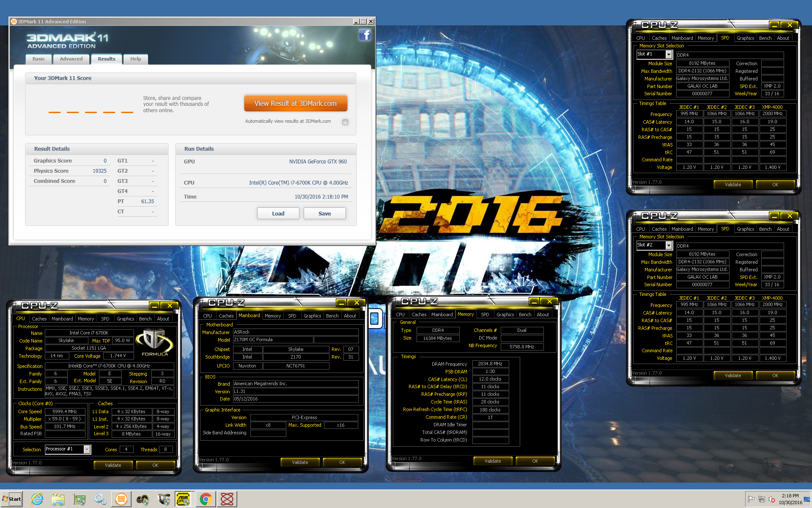Click the DRAM Frequency 2034.8 MHz field
Screen dimensions: 812x508
(x=490, y=364)
